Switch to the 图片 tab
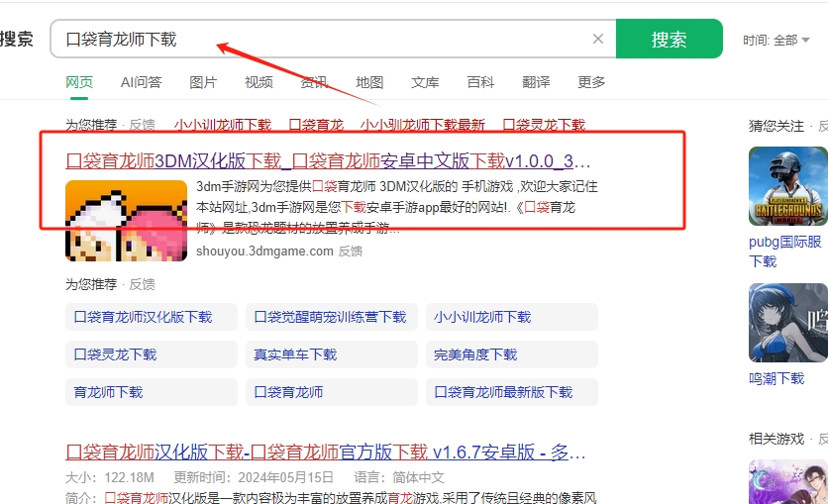 pos(203,82)
